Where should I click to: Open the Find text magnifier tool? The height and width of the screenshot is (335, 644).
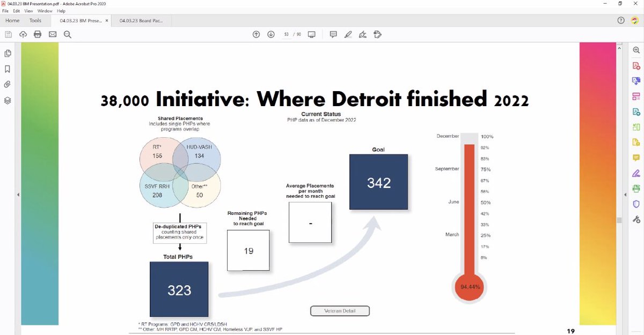click(x=68, y=34)
